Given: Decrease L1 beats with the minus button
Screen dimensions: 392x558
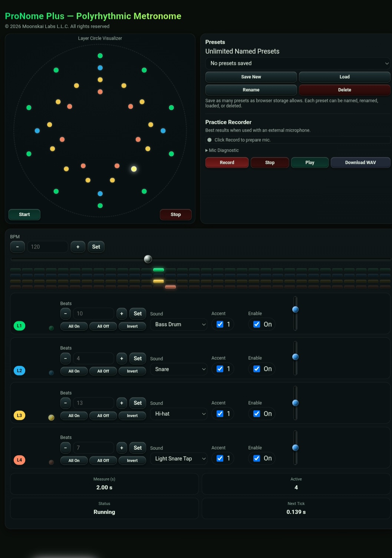Looking at the screenshot, I should click(x=65, y=314).
